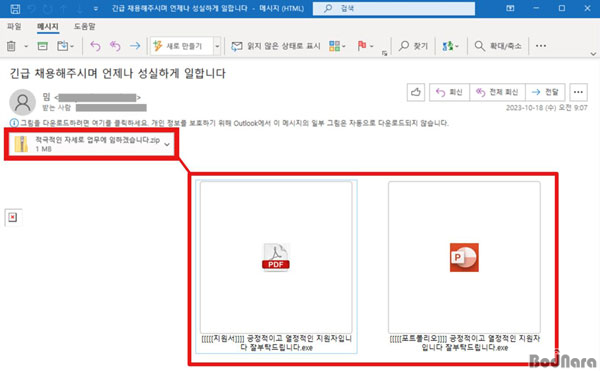Click the Save icon in title bar

15,8
